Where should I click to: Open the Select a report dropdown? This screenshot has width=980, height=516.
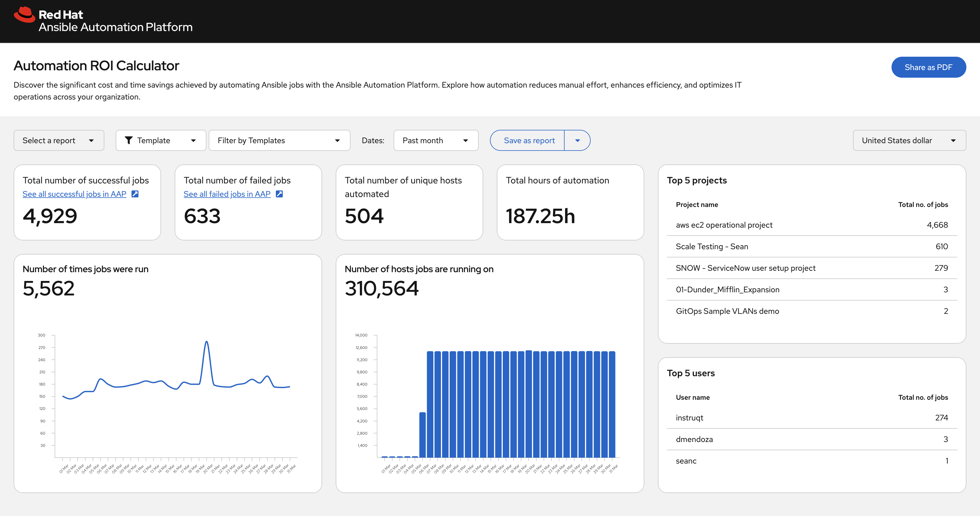pyautogui.click(x=59, y=140)
